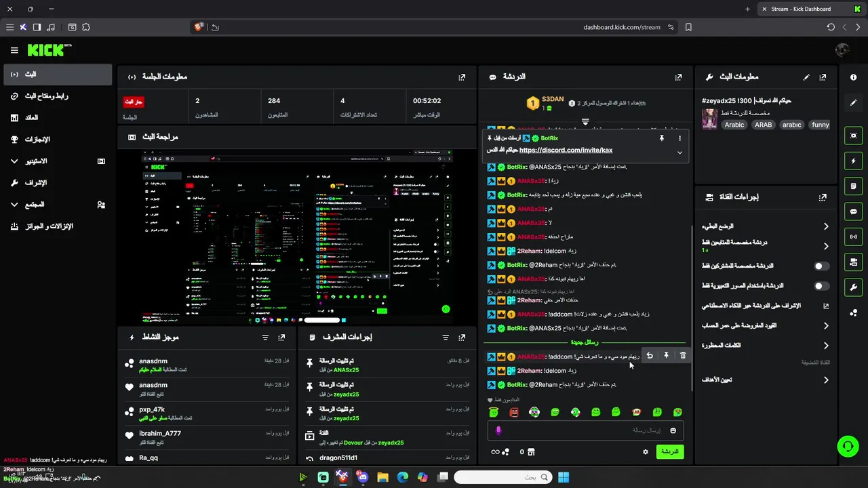Reply to the hovered ANASx25 message
868x488 pixels.
650,356
